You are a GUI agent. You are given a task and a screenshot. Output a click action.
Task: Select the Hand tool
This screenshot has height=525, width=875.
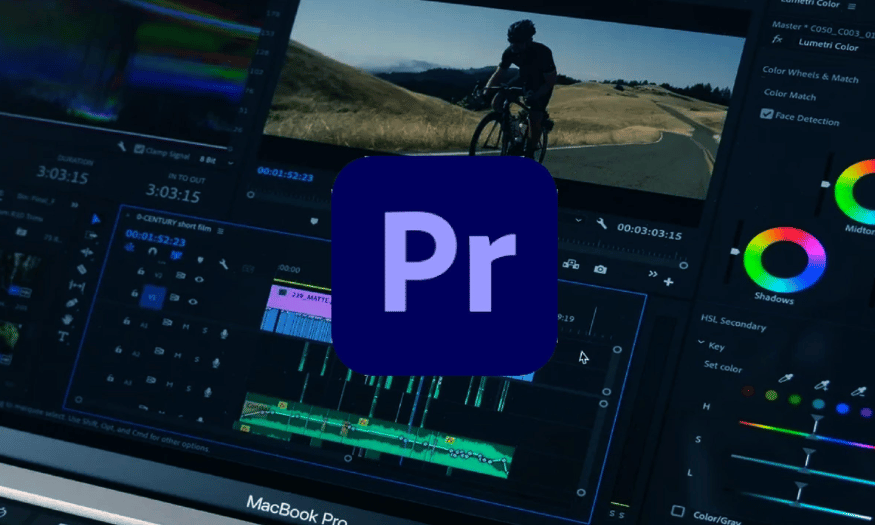tap(67, 320)
